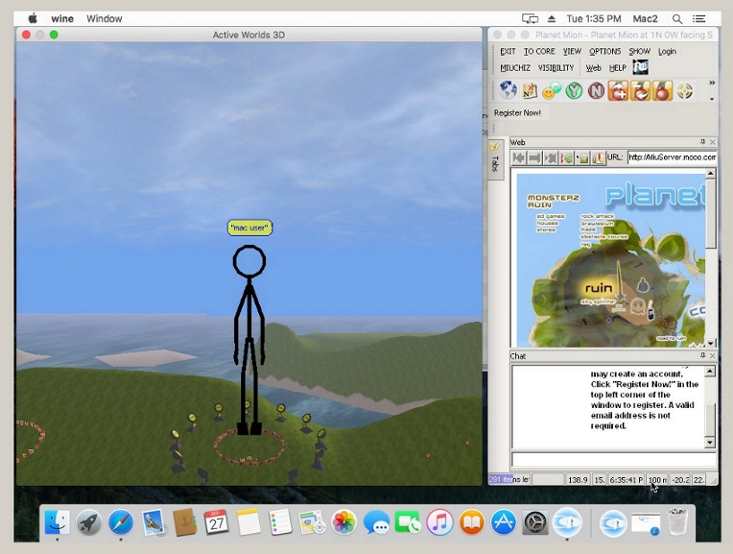Click the black logo icon beside HELP
Image resolution: width=733 pixels, height=554 pixels.
[x=640, y=67]
